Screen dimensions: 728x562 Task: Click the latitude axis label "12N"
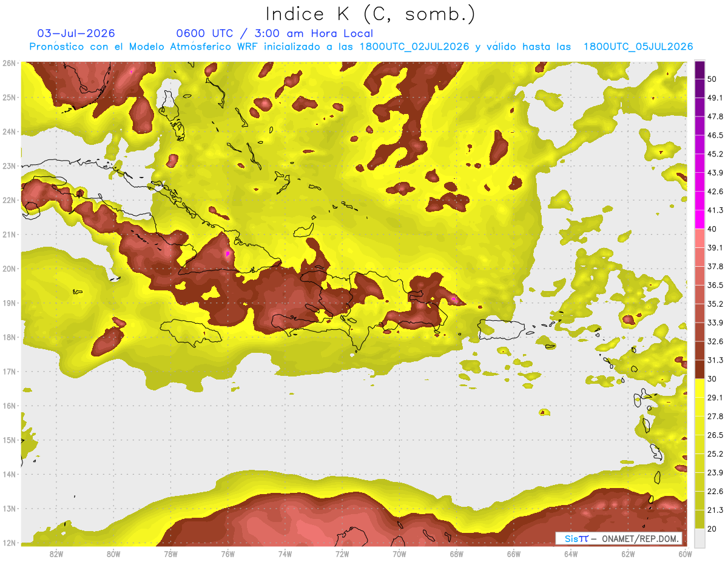pos(9,543)
